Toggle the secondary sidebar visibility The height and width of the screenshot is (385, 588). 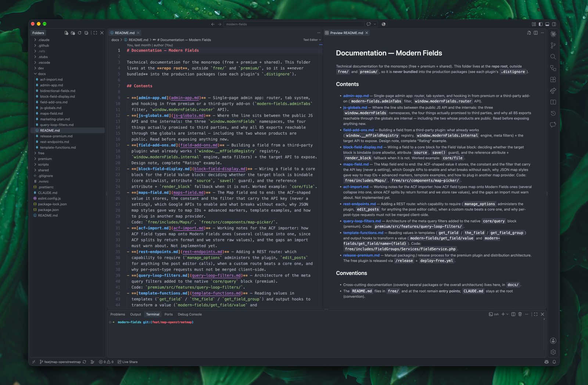pos(554,24)
